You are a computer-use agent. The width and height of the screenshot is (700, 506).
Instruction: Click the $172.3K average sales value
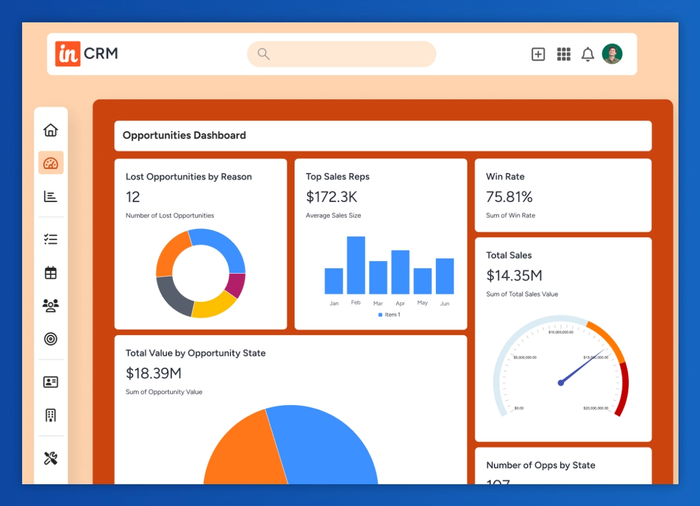[x=331, y=197]
